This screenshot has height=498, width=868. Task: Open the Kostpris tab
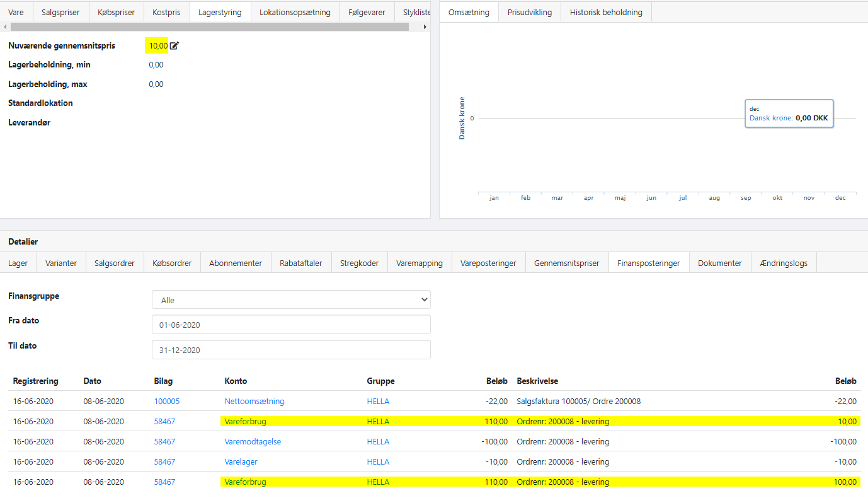[x=166, y=12]
